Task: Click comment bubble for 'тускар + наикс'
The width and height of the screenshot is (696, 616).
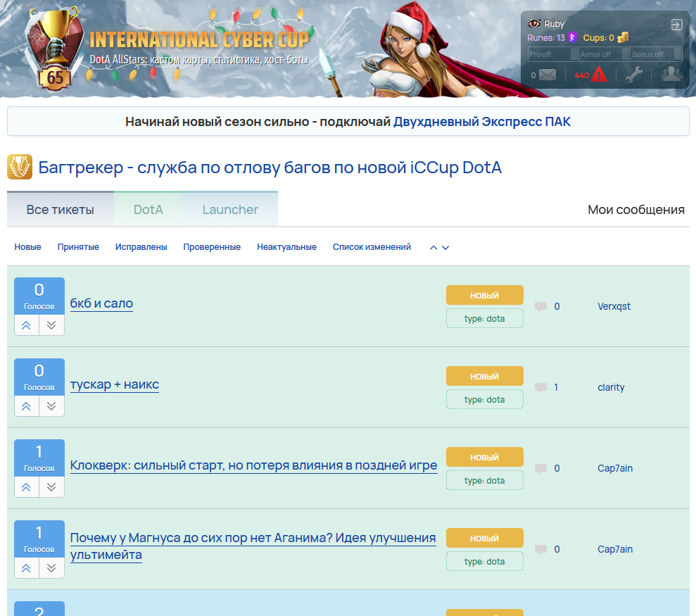Action: pyautogui.click(x=540, y=387)
